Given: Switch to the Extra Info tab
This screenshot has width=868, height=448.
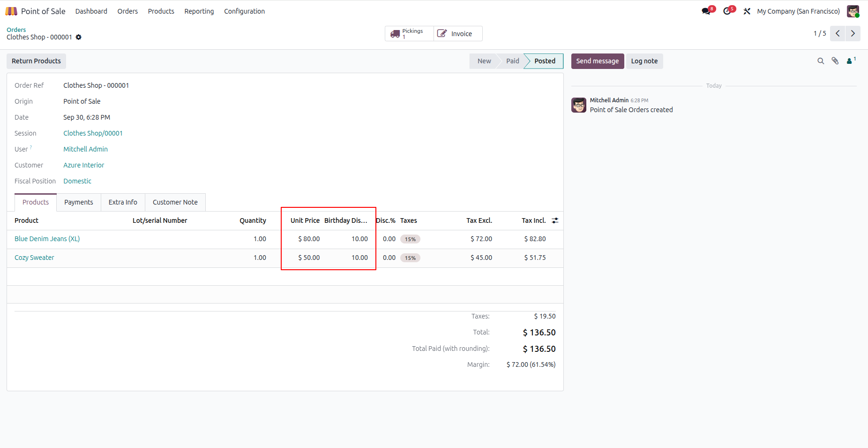Looking at the screenshot, I should [x=123, y=202].
